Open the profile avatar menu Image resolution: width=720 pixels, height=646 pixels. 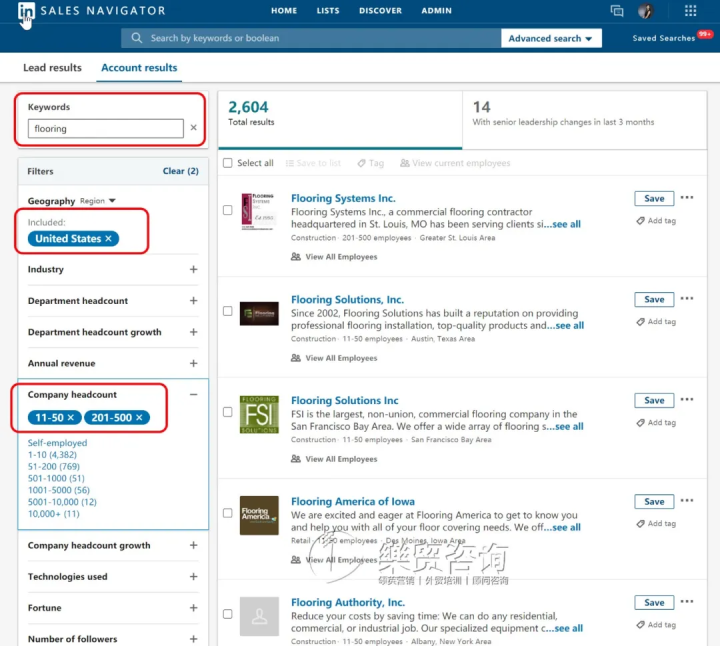(x=646, y=11)
